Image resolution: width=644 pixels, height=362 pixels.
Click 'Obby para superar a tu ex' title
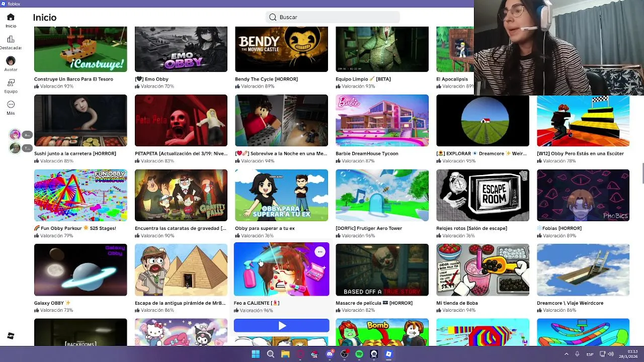coord(265,228)
